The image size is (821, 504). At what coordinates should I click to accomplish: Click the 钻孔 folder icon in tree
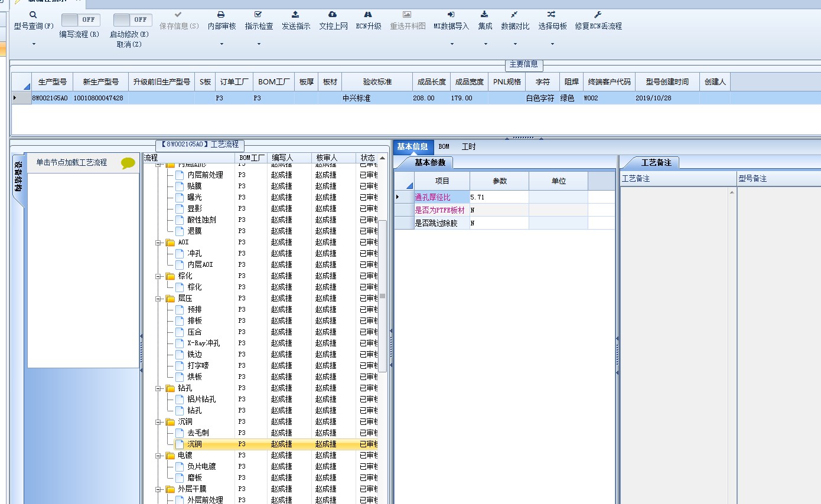170,388
